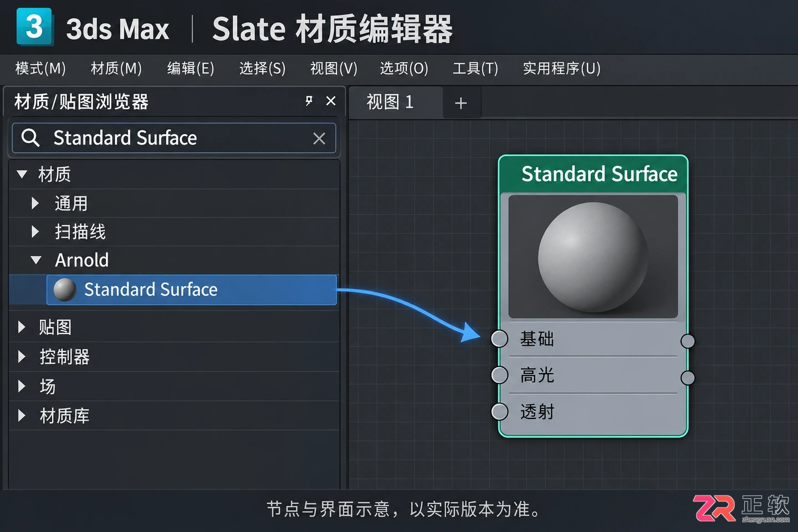The width and height of the screenshot is (798, 532).
Task: Click the 基础 input socket
Action: pos(499,339)
